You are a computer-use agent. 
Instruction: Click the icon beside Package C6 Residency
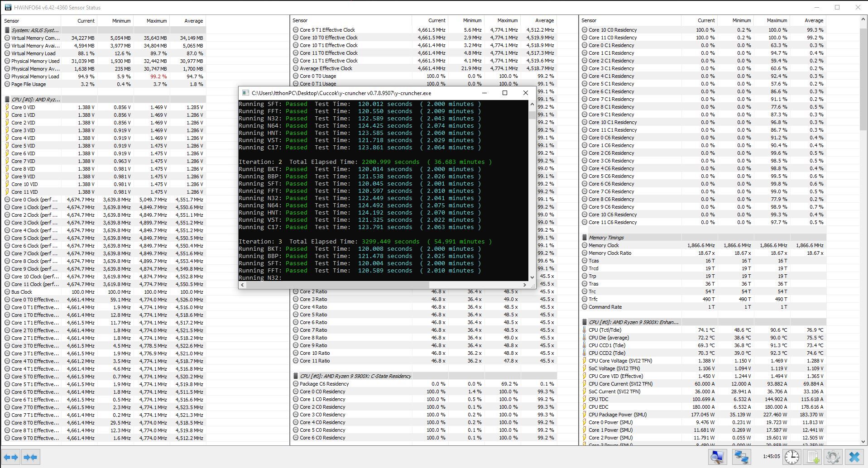pos(296,384)
